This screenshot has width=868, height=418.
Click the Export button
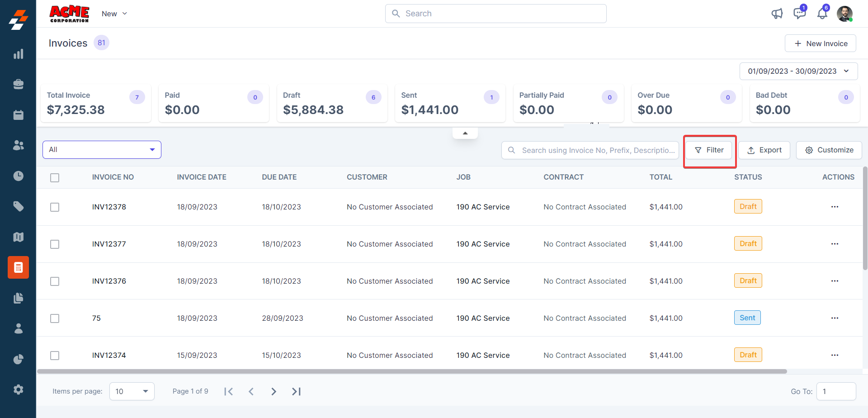pos(764,150)
